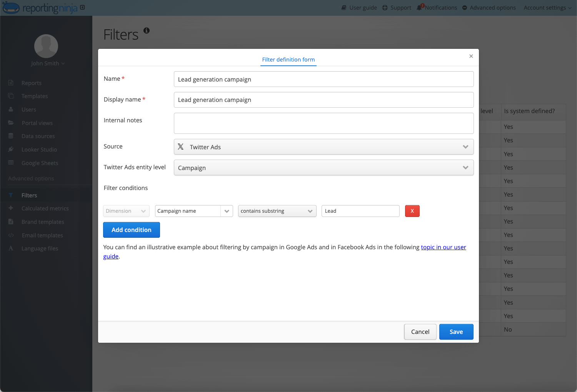The width and height of the screenshot is (577, 392).
Task: Select Reports in the sidebar
Action: click(x=32, y=83)
